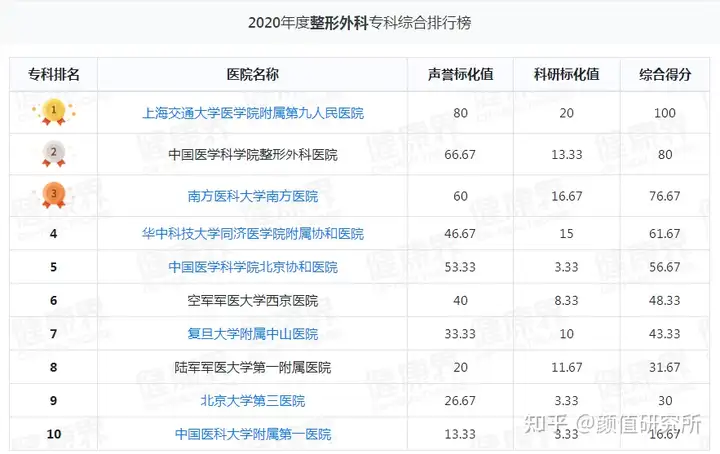
Task: Click the 声誉标化值 column header
Action: [461, 74]
